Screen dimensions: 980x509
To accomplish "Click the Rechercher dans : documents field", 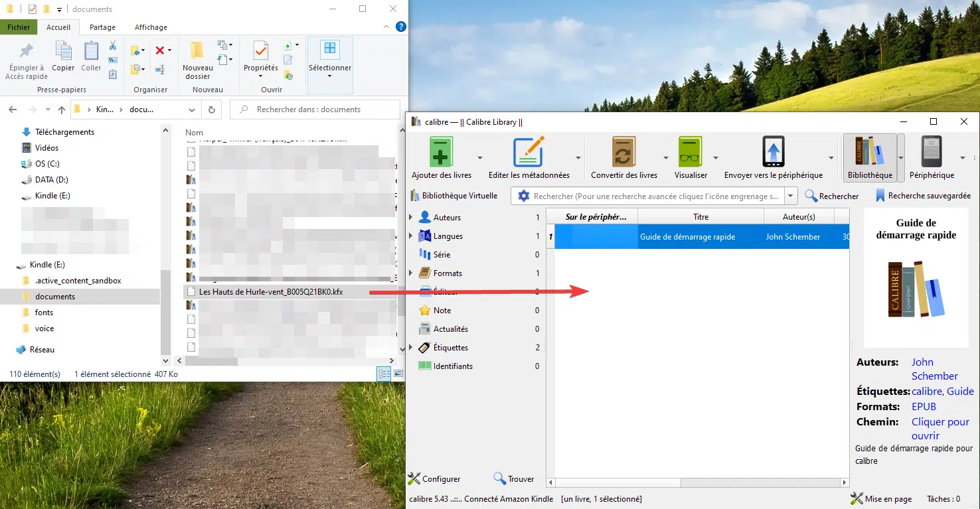I will point(315,109).
